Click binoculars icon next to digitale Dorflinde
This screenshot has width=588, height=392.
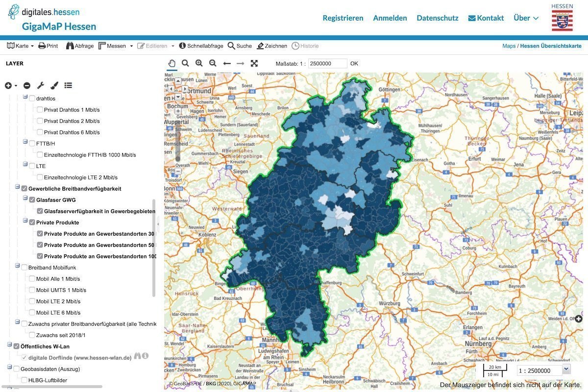(138, 356)
